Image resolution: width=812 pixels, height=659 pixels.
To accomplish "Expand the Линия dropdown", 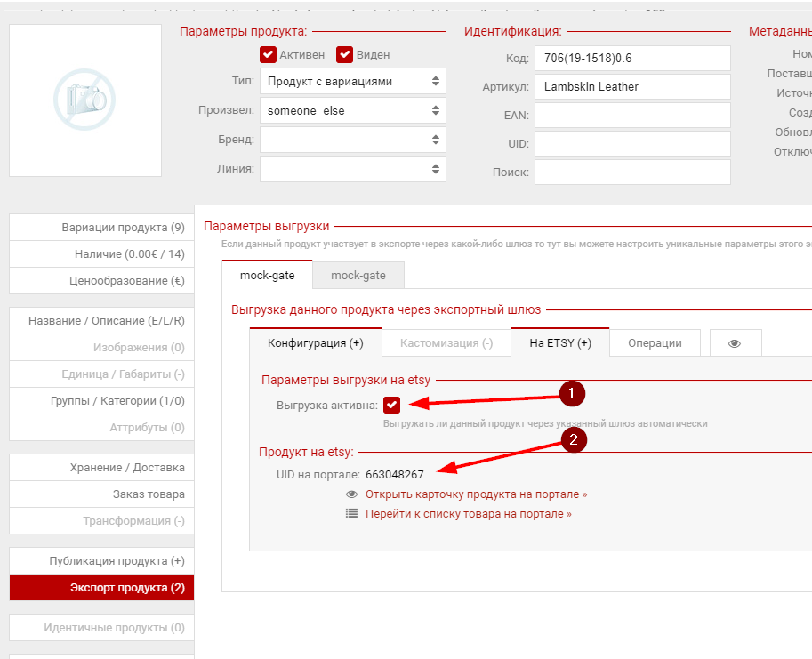I will point(352,169).
